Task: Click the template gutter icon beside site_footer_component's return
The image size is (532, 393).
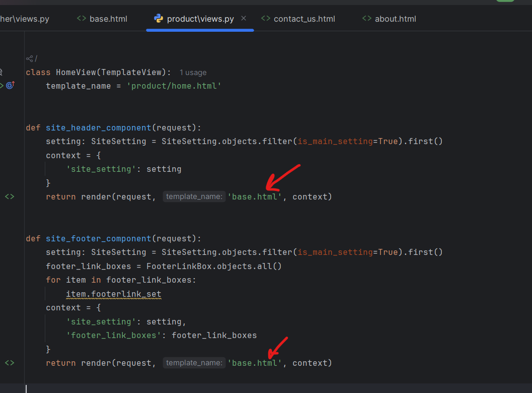Action: [10, 363]
